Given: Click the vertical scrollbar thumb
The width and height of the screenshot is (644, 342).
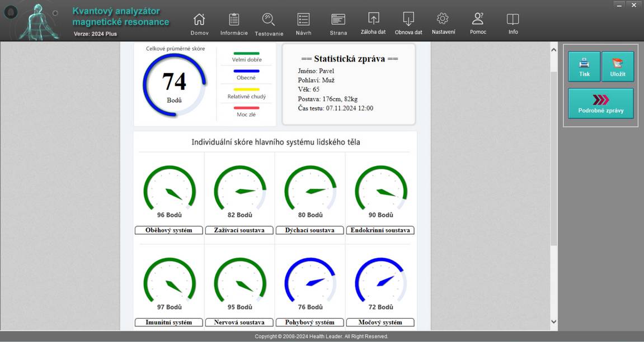Looking at the screenshot, I should [553, 158].
